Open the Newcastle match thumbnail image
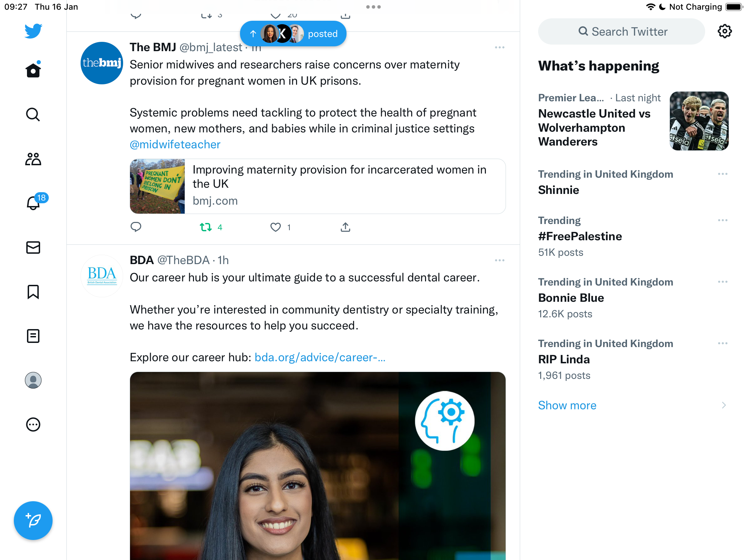Screen dimensions: 747x560 [x=699, y=121]
